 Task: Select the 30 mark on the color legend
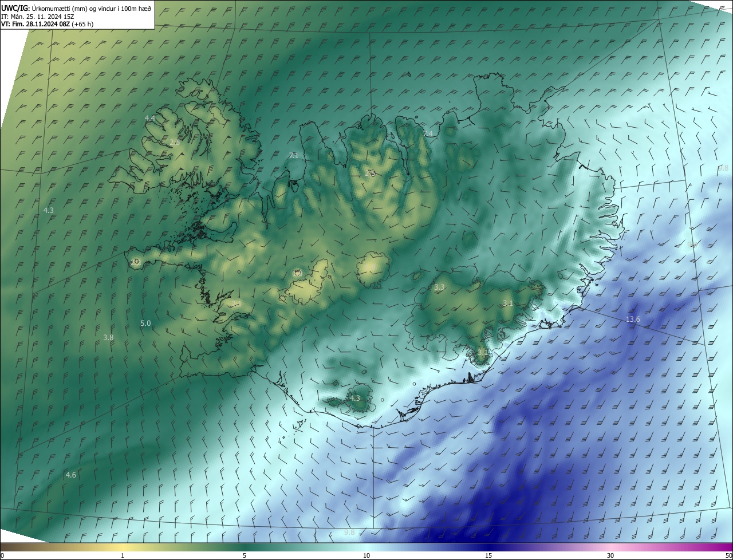(x=610, y=555)
